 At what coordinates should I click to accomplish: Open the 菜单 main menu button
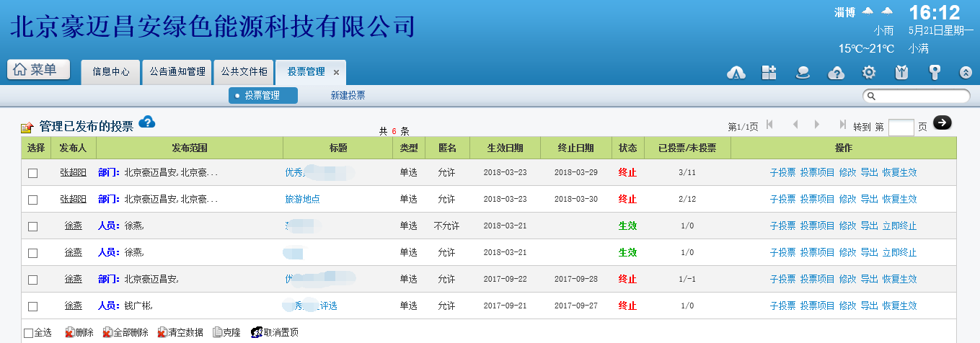point(39,70)
